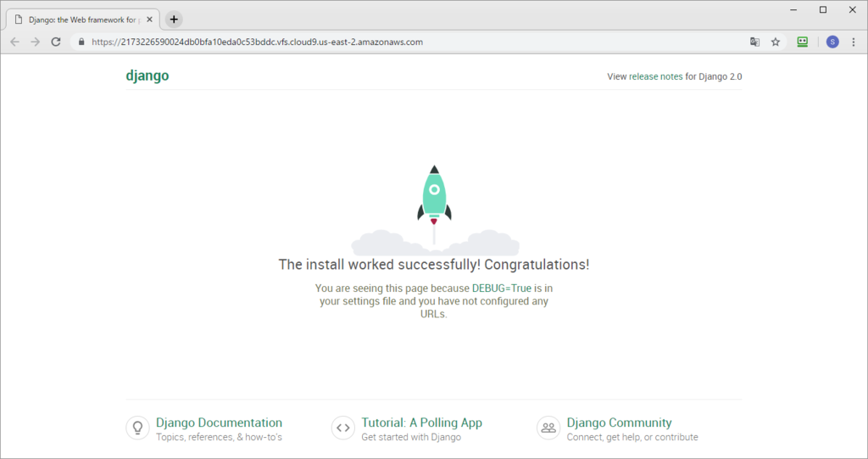The image size is (868, 459).
Task: Open Django Community link
Action: coord(619,423)
